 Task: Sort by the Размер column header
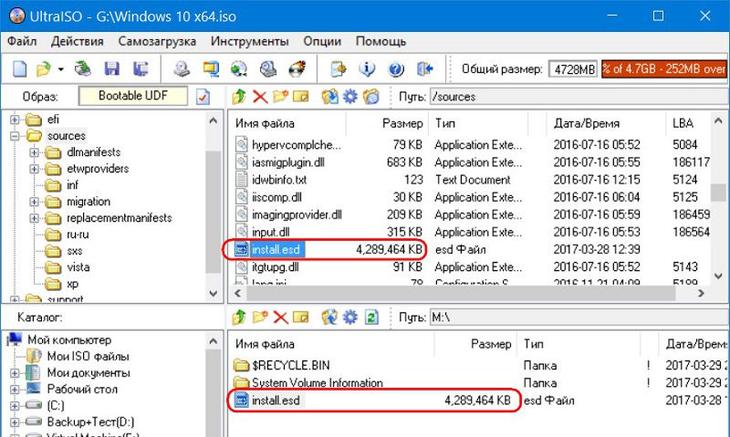tap(402, 121)
